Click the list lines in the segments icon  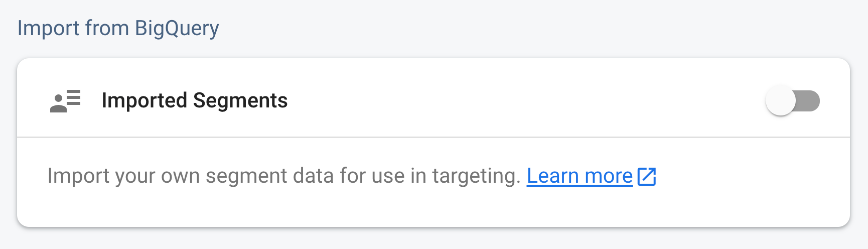pos(73,97)
